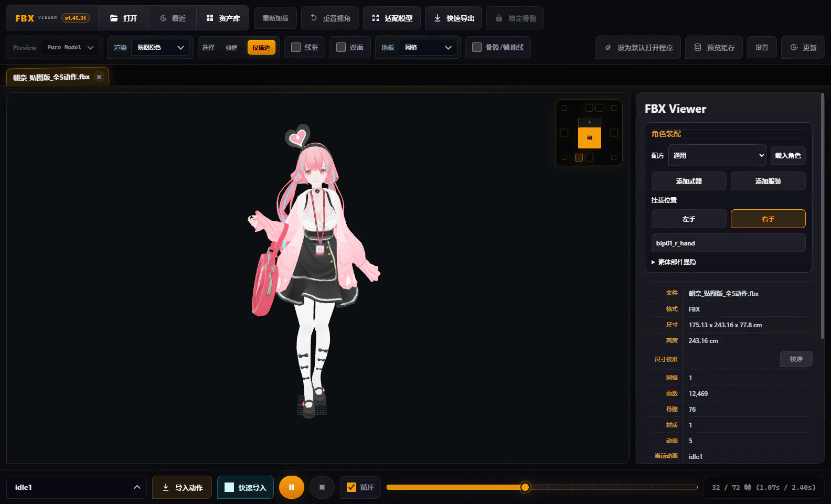Click the grid icon on the 资产库 button
The width and height of the screenshot is (831, 504).
[210, 18]
